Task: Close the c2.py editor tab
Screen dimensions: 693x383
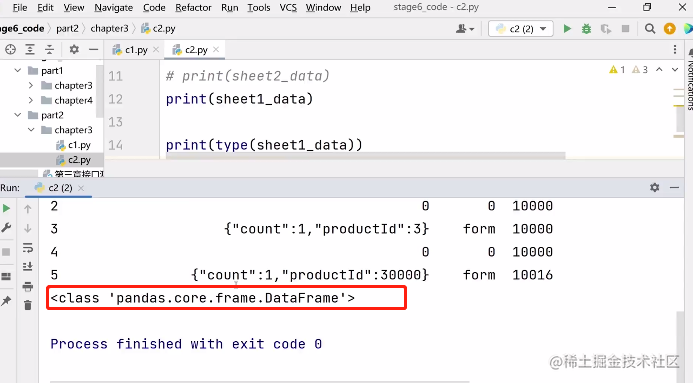Action: coord(216,50)
